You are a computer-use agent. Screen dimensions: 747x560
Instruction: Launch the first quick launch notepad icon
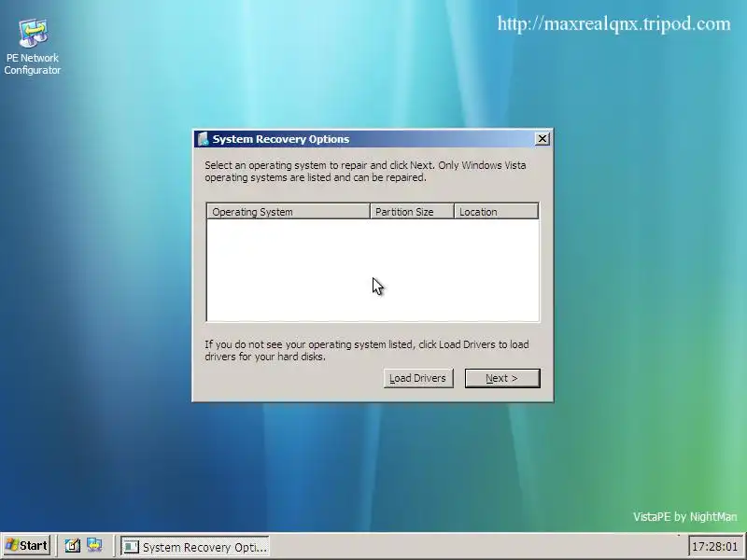[x=73, y=546]
